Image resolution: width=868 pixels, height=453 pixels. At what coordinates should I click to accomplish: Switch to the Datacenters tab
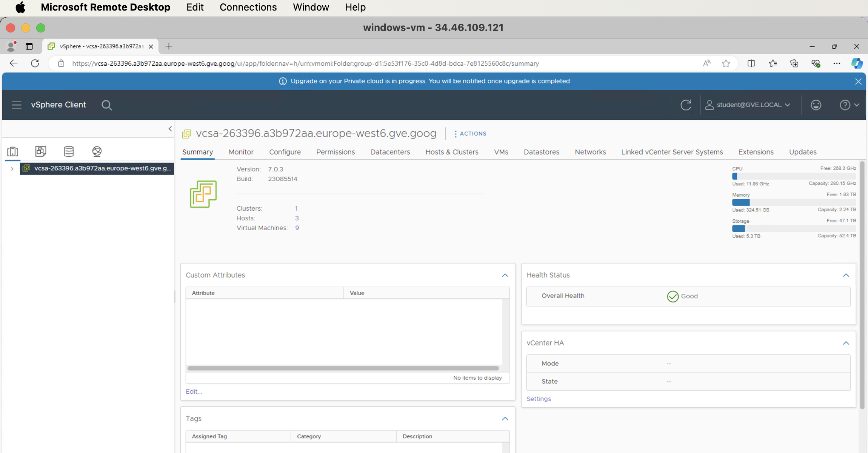(390, 152)
